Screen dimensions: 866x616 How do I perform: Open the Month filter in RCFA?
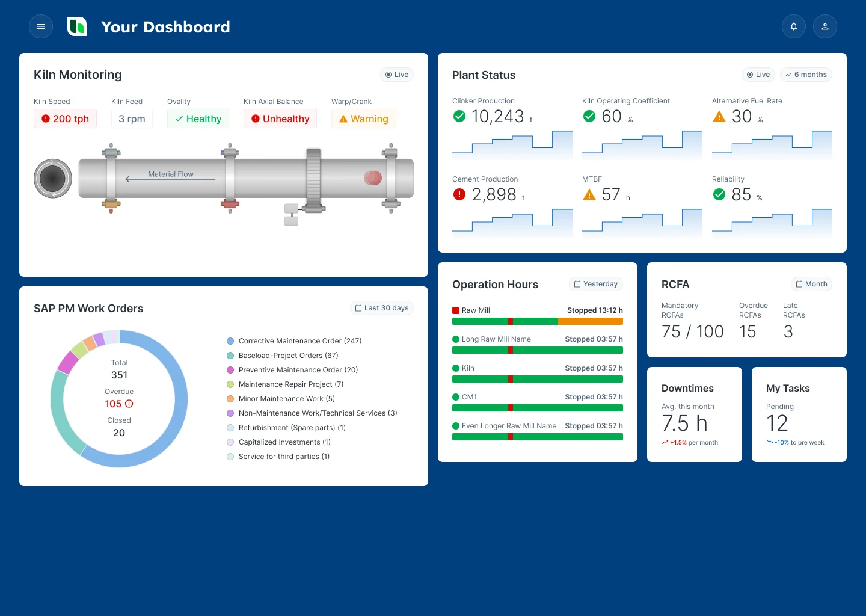[x=812, y=284]
